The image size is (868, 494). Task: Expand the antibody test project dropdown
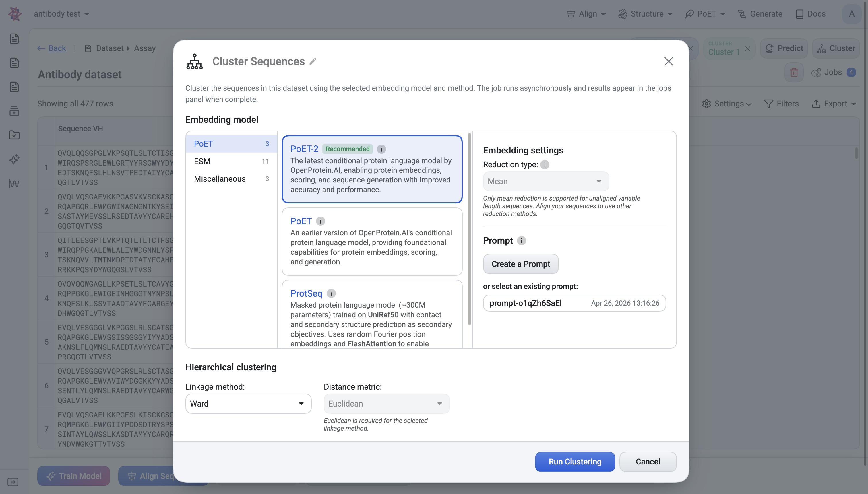click(61, 14)
